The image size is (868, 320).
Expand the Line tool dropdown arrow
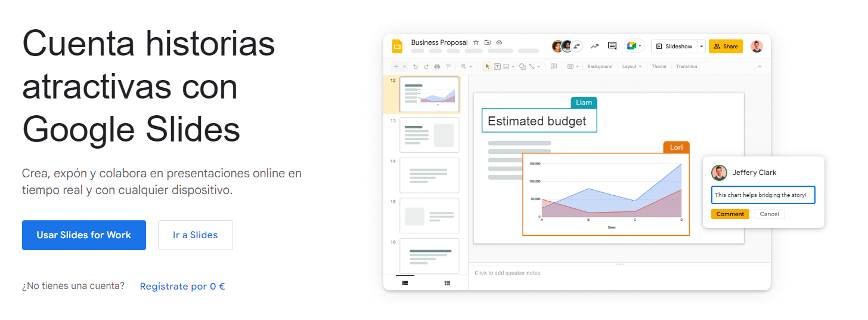point(539,67)
